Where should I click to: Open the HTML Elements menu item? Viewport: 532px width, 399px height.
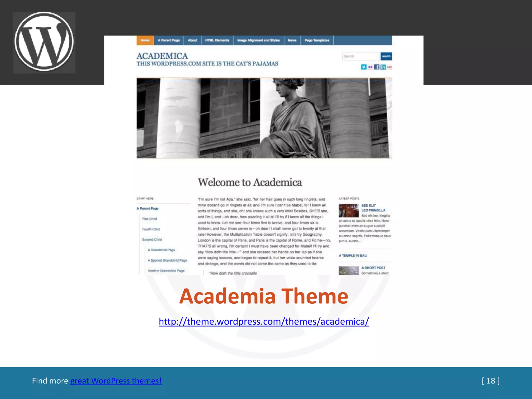coord(217,40)
